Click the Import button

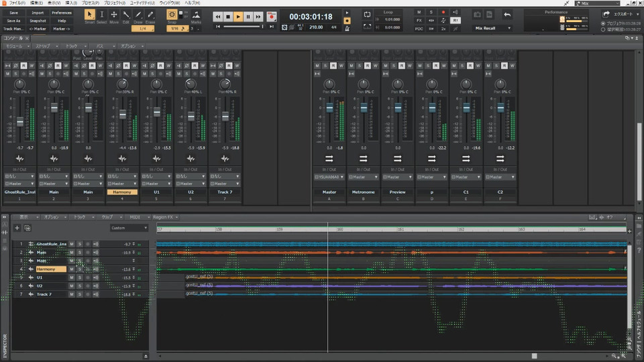(x=38, y=13)
